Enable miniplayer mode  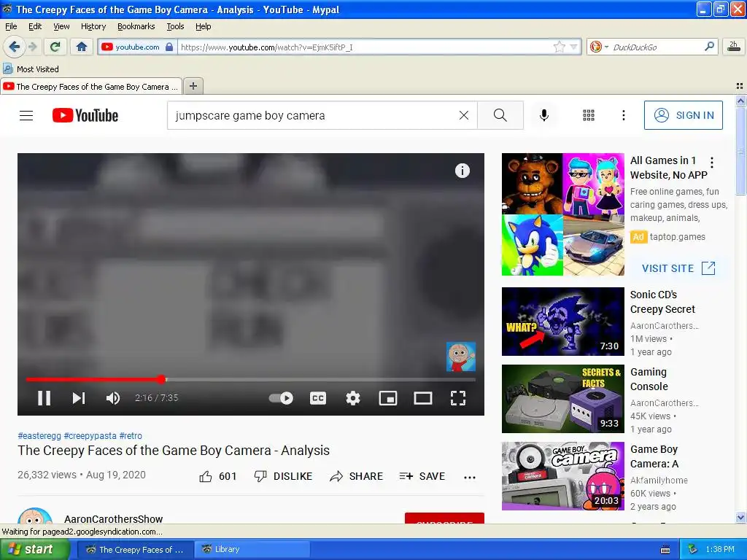[388, 398]
